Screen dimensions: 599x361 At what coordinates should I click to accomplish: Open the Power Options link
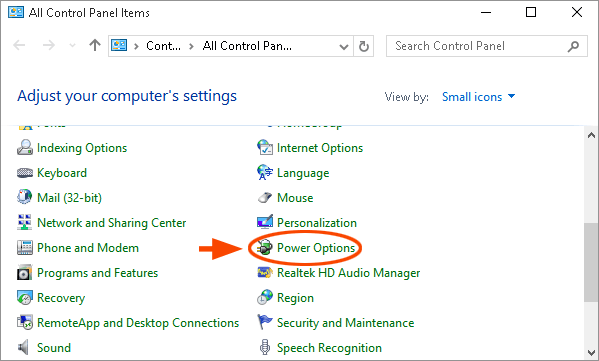click(316, 248)
